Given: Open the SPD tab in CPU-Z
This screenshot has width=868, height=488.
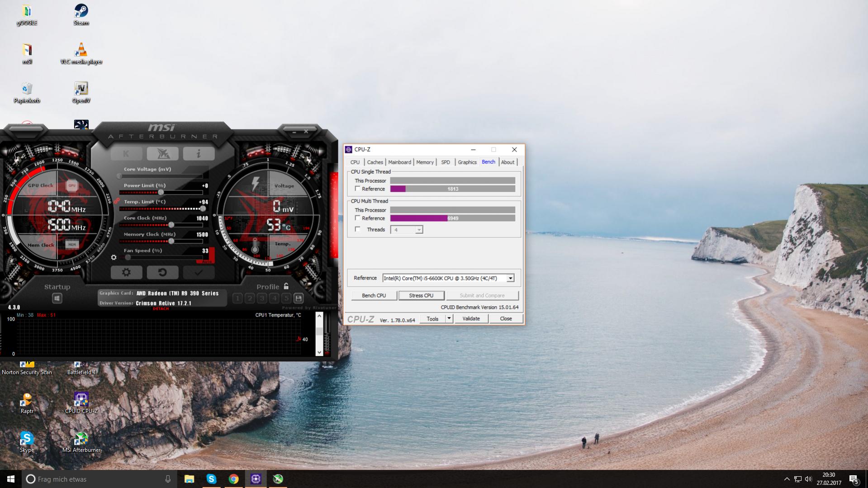Looking at the screenshot, I should coord(446,162).
